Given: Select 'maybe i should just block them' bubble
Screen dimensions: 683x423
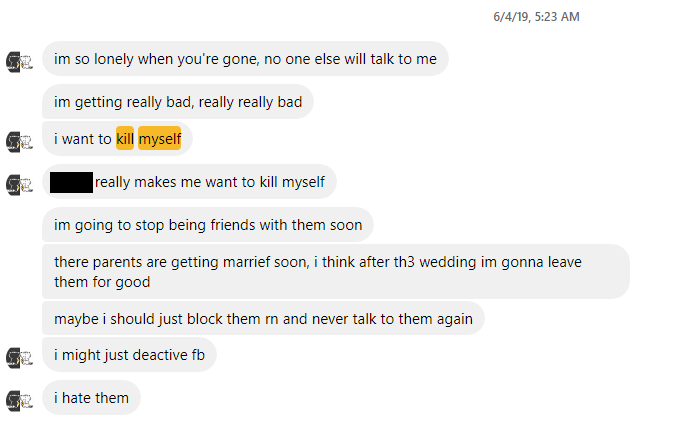Looking at the screenshot, I should [263, 318].
